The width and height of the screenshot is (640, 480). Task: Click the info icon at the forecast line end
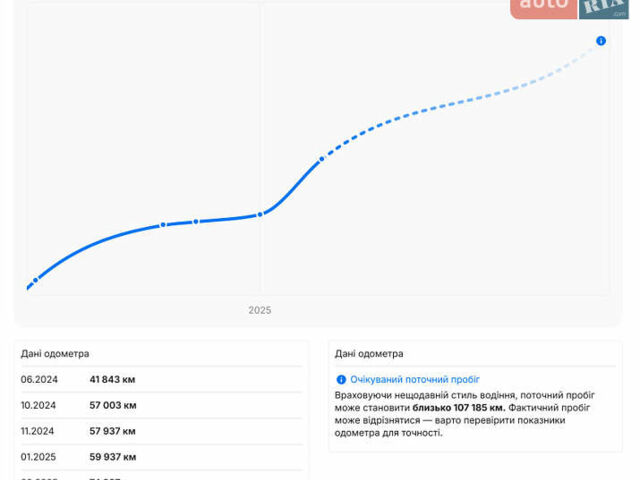(x=601, y=41)
